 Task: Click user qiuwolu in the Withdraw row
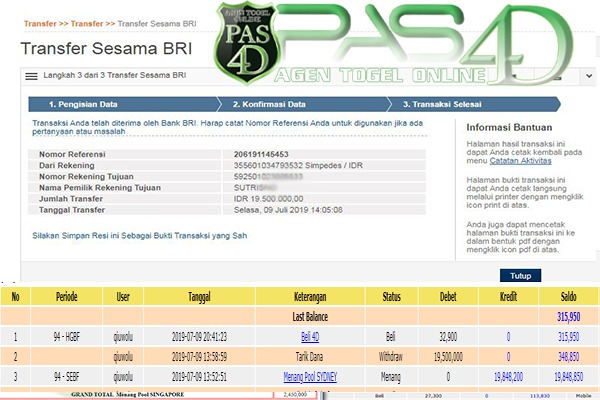pyautogui.click(x=123, y=357)
